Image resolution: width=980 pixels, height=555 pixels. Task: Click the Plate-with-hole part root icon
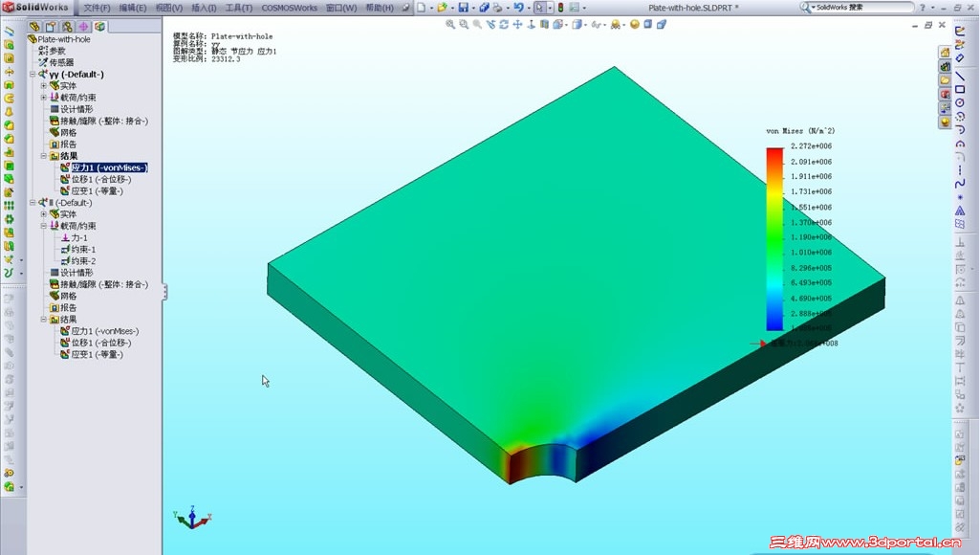coord(33,39)
